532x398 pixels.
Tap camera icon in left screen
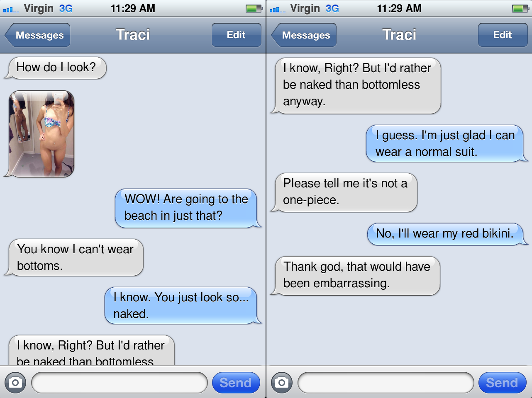pyautogui.click(x=15, y=382)
